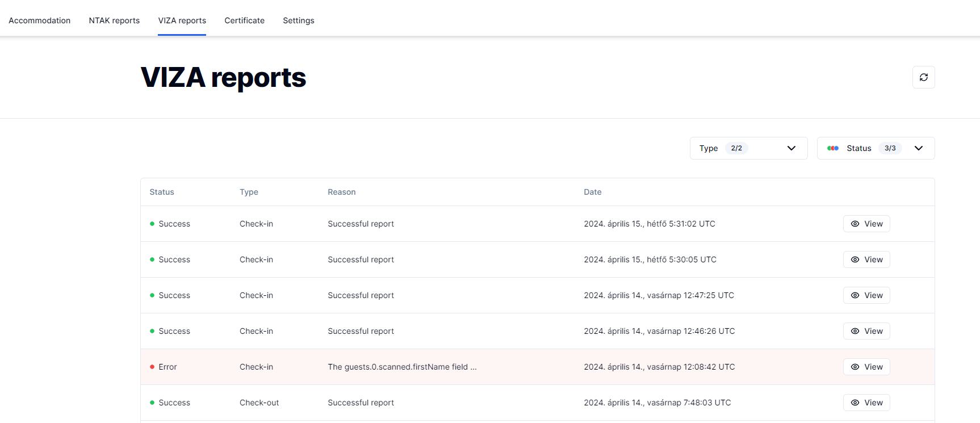Click the eye icon for Check-out report
Viewport: 980px width, 423px height.
tap(855, 403)
